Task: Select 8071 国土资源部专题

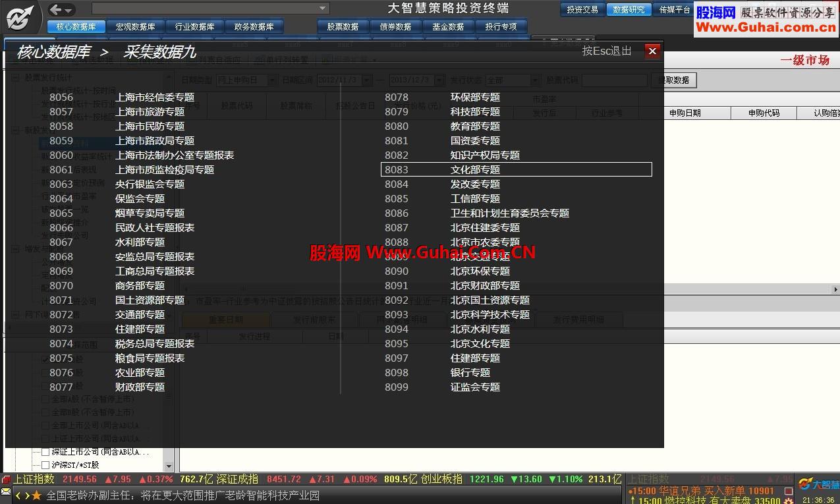Action: (x=117, y=300)
